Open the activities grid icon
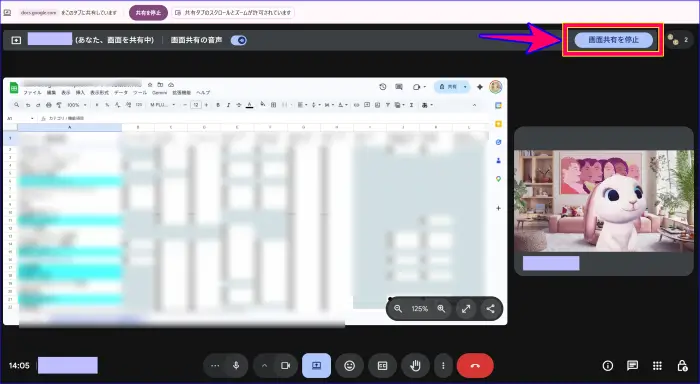 (657, 366)
